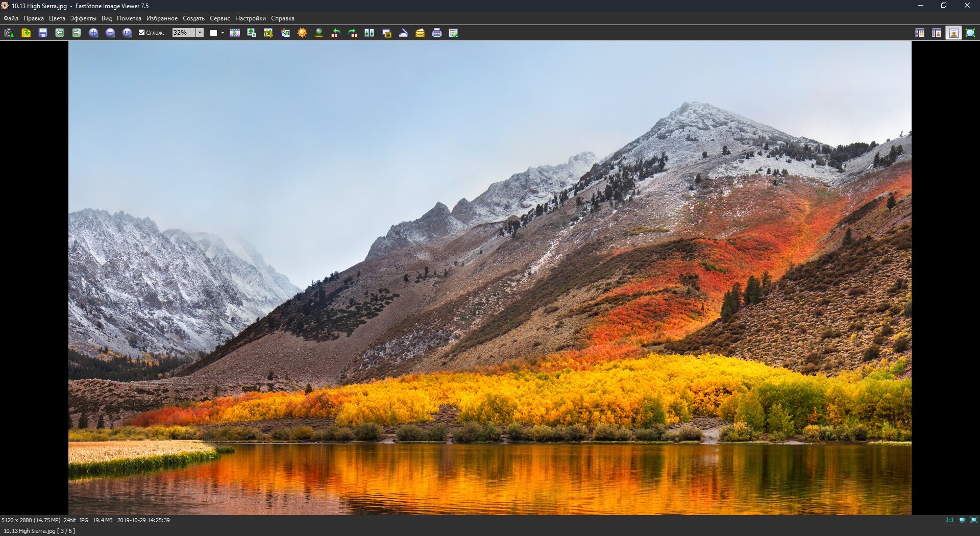Viewport: 980px width, 536px height.
Task: Click the FastStone app icon in title bar
Action: point(5,6)
